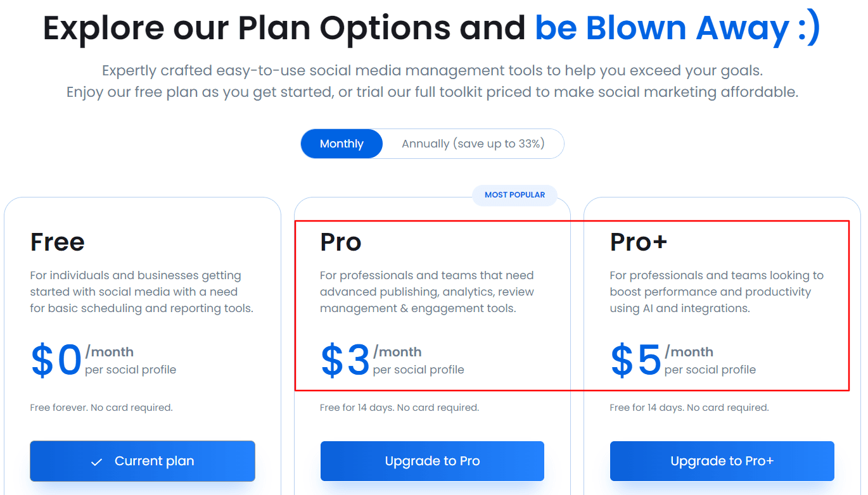
Task: Choose the Upgrade to Pro+ button
Action: [722, 461]
